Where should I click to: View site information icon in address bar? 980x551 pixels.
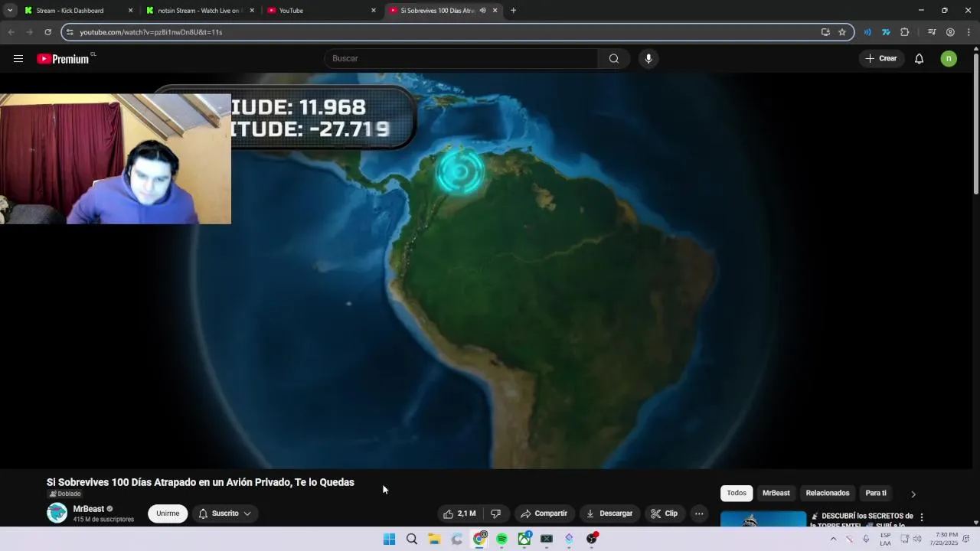click(70, 32)
